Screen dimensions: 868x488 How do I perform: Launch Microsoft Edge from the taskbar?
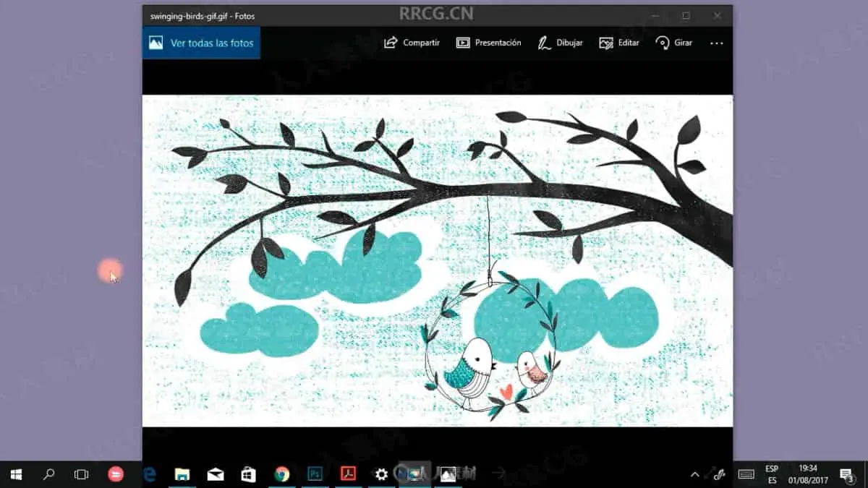tap(150, 474)
